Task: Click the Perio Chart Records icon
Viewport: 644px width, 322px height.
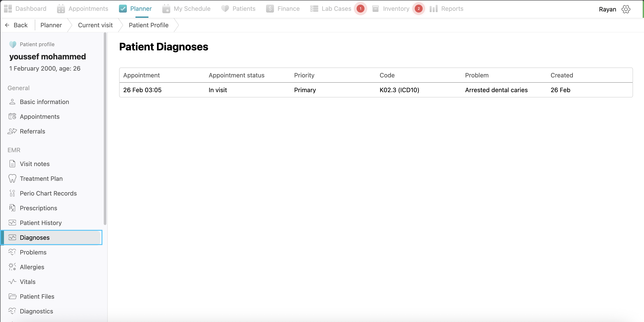Action: (12, 193)
